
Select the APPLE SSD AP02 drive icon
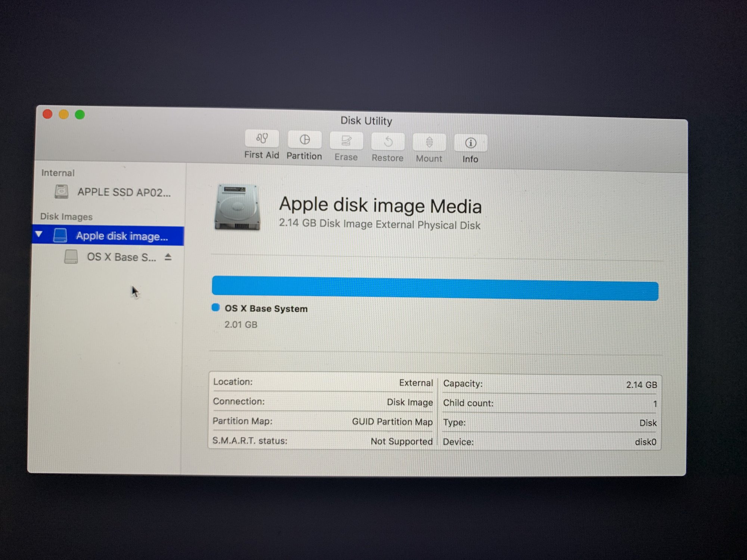click(x=62, y=192)
